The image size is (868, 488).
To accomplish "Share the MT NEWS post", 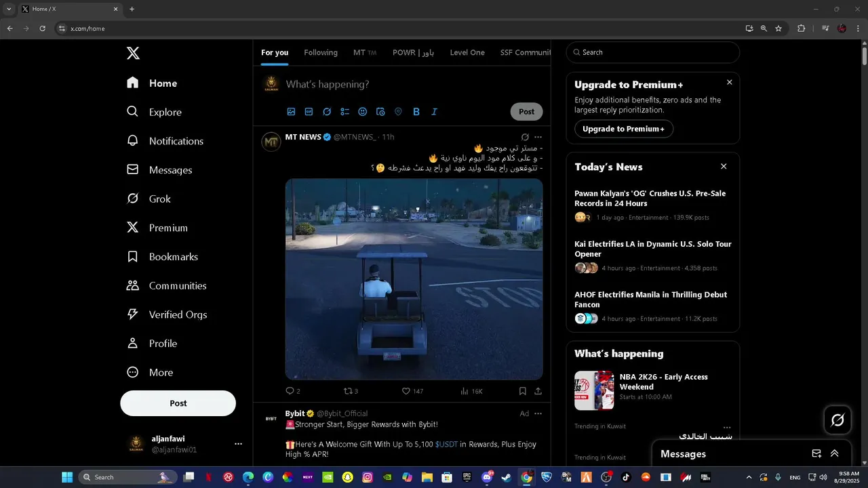I will click(x=538, y=391).
